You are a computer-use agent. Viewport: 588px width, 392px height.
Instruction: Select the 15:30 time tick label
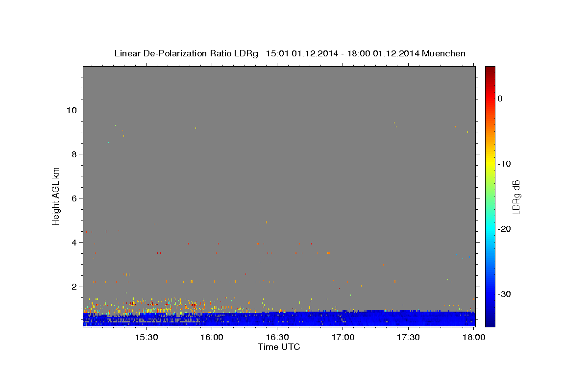(146, 338)
